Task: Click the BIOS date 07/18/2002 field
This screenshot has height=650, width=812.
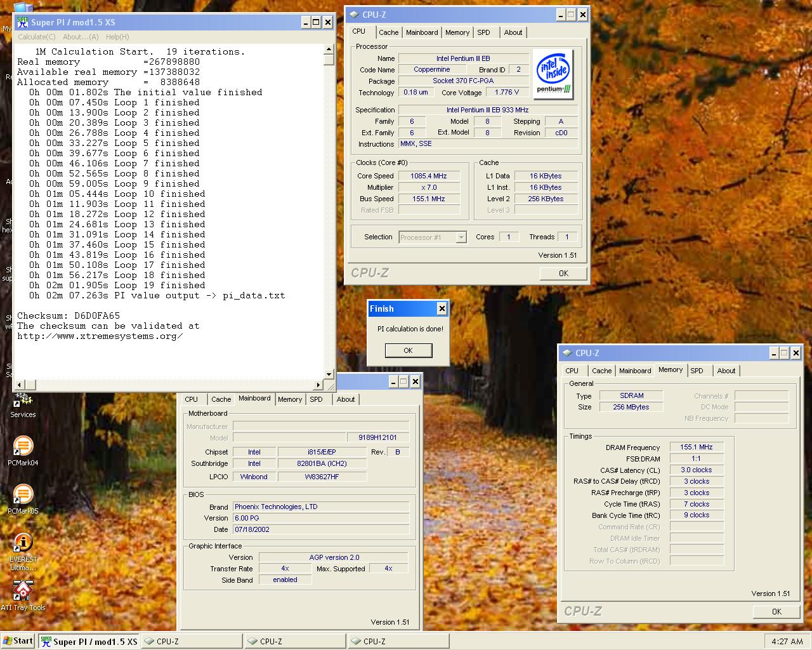Action: 321,529
